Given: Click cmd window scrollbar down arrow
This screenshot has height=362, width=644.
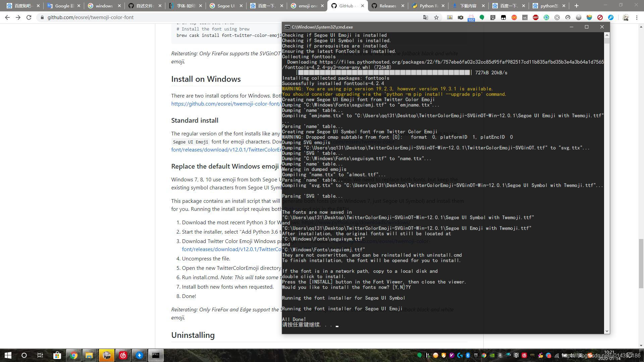Looking at the screenshot, I should click(x=606, y=331).
